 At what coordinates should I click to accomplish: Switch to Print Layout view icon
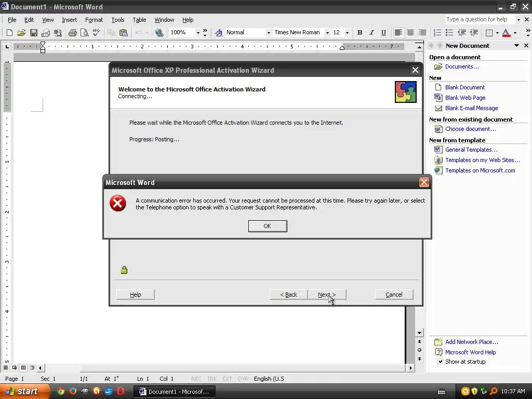[23, 367]
